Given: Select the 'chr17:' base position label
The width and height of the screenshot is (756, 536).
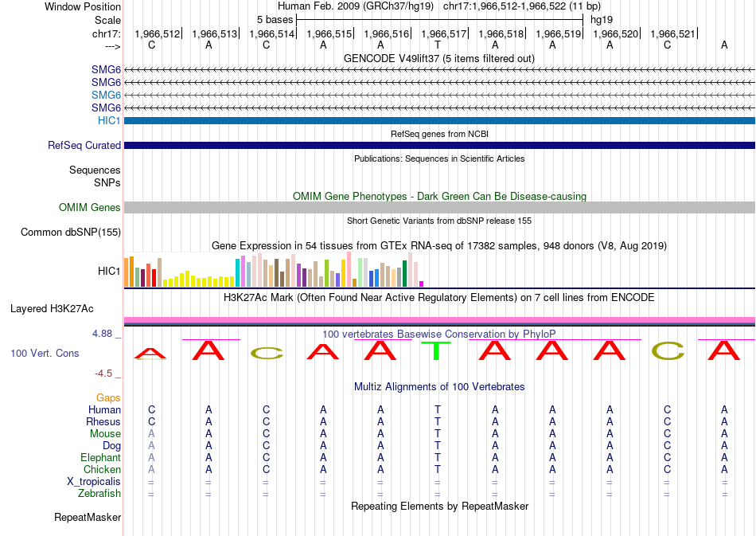Looking at the screenshot, I should click(x=107, y=33).
